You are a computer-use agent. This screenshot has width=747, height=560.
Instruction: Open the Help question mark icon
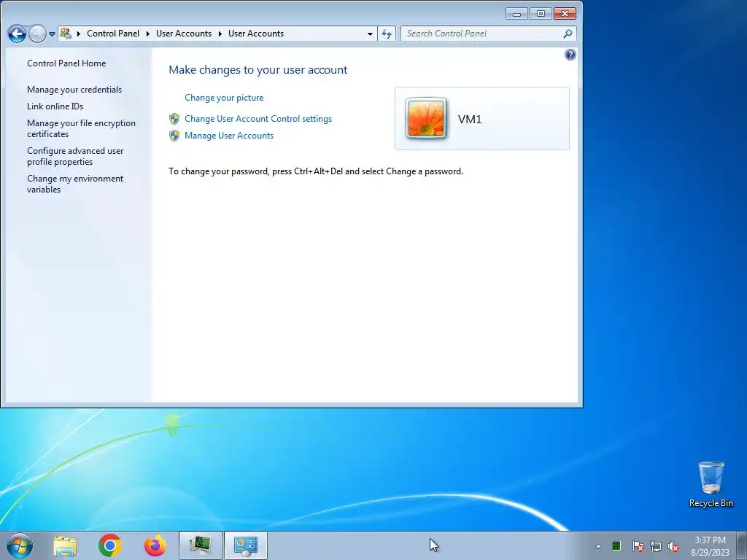tap(570, 55)
